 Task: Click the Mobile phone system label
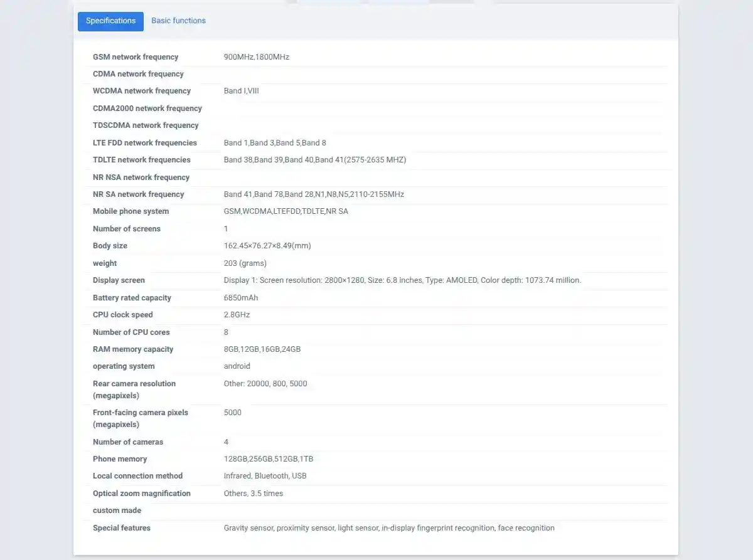pyautogui.click(x=131, y=211)
